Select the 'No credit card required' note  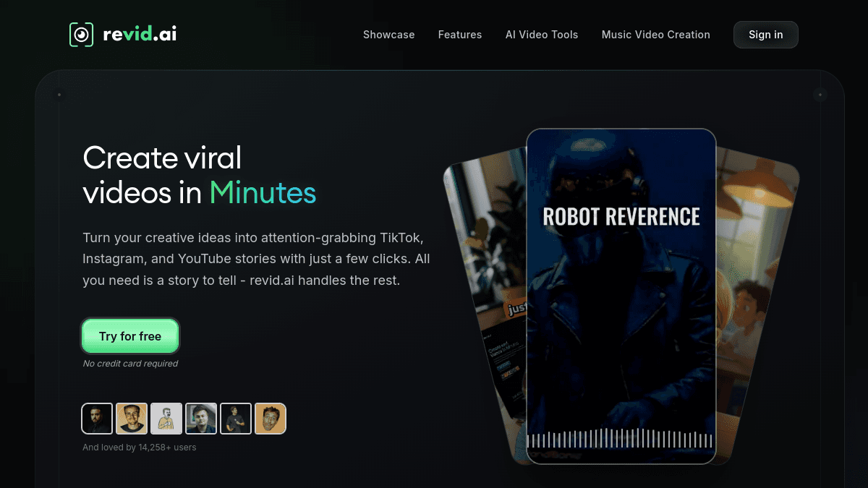[x=130, y=364]
